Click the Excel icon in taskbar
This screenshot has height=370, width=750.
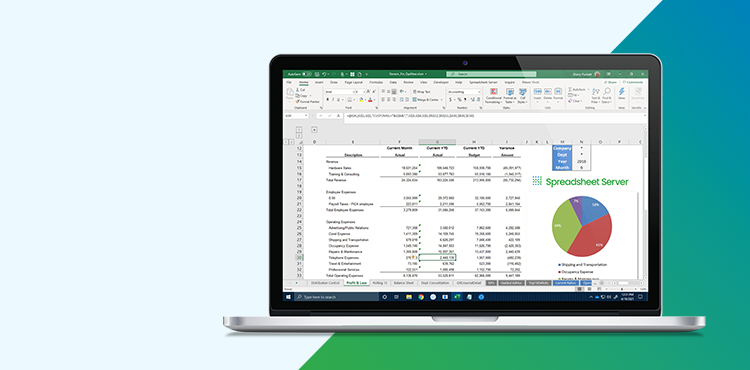tap(457, 297)
